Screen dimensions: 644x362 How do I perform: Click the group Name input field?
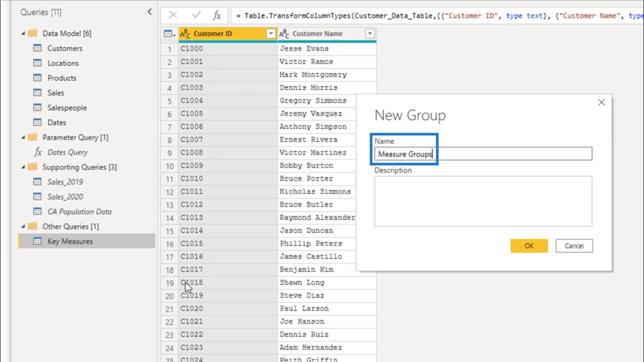tap(483, 154)
